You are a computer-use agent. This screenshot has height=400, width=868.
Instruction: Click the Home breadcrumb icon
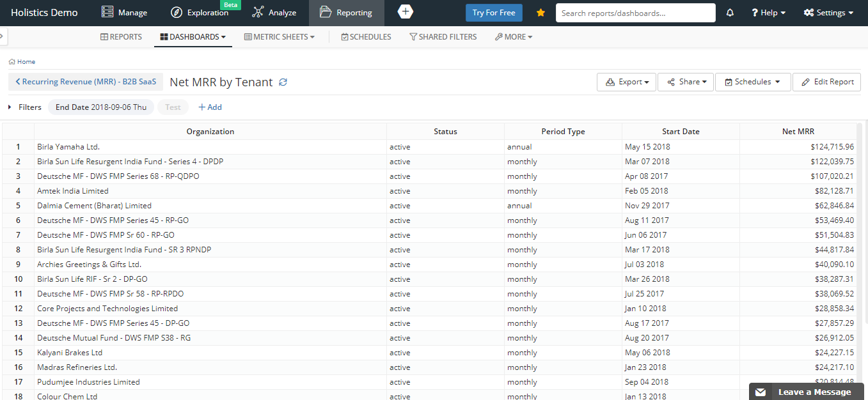[12, 62]
